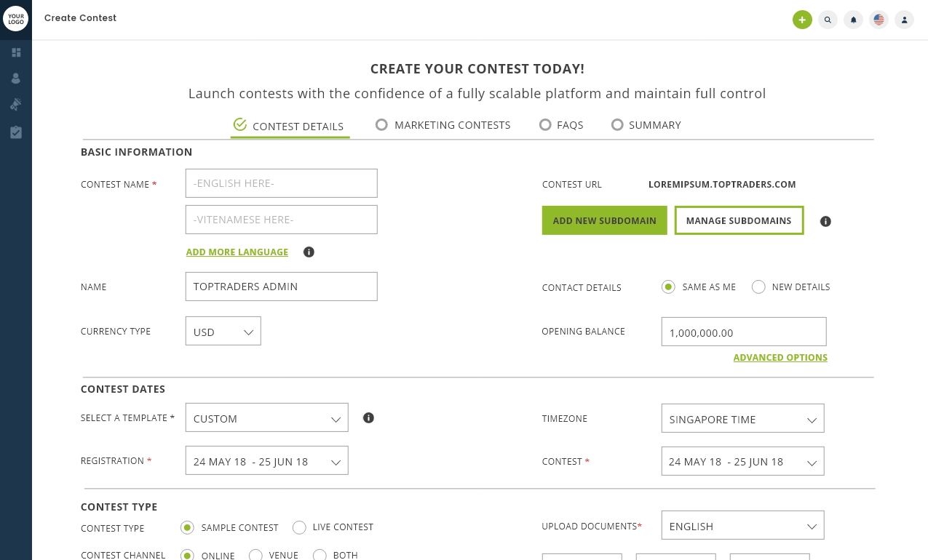Select the New Details radio button
Screen dimensions: 928x560
758,287
